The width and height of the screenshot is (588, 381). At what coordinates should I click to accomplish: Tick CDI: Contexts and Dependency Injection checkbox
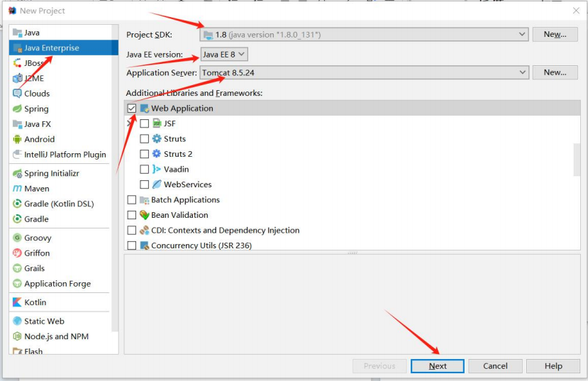point(132,231)
